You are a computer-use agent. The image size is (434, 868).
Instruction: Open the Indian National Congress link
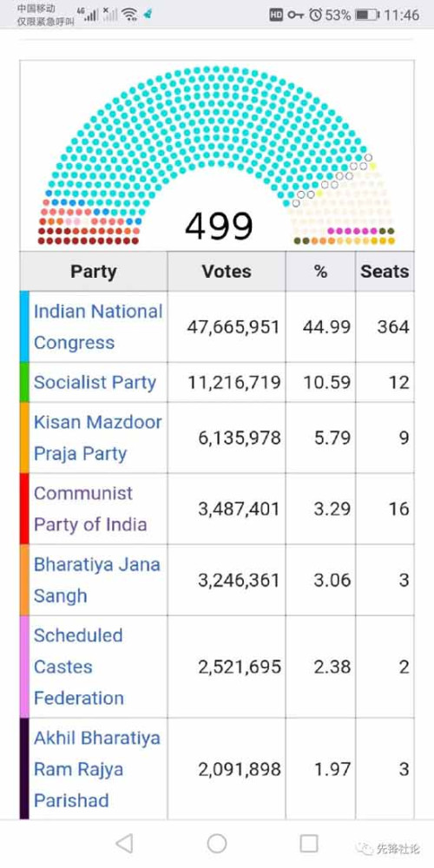point(98,326)
